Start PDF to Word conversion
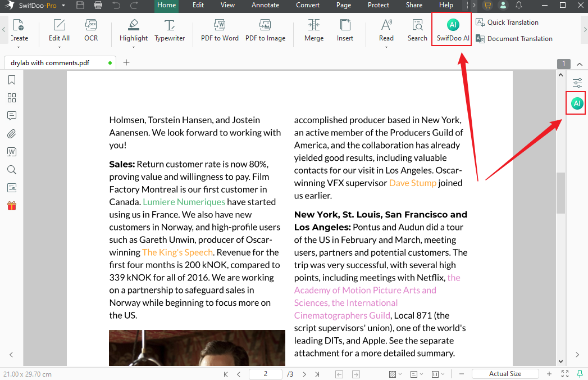Screen dimensions: 588x380 (x=220, y=30)
